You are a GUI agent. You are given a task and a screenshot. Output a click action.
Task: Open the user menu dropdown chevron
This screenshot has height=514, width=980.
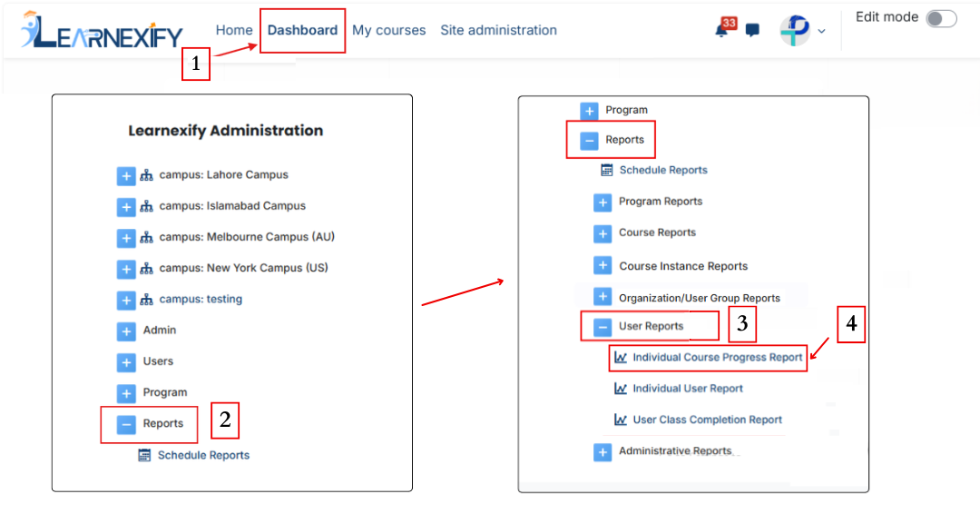click(821, 31)
